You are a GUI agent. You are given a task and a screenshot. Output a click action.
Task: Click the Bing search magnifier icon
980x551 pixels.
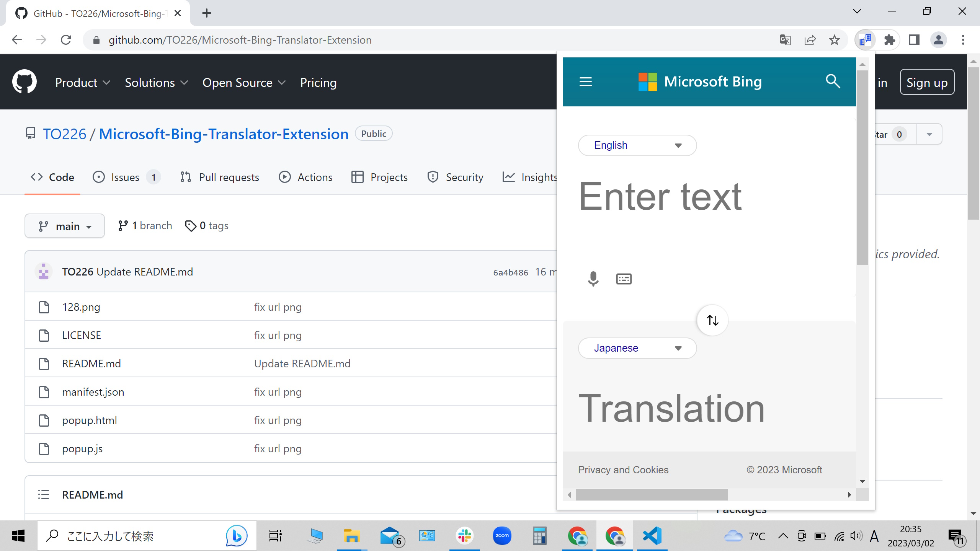click(833, 82)
